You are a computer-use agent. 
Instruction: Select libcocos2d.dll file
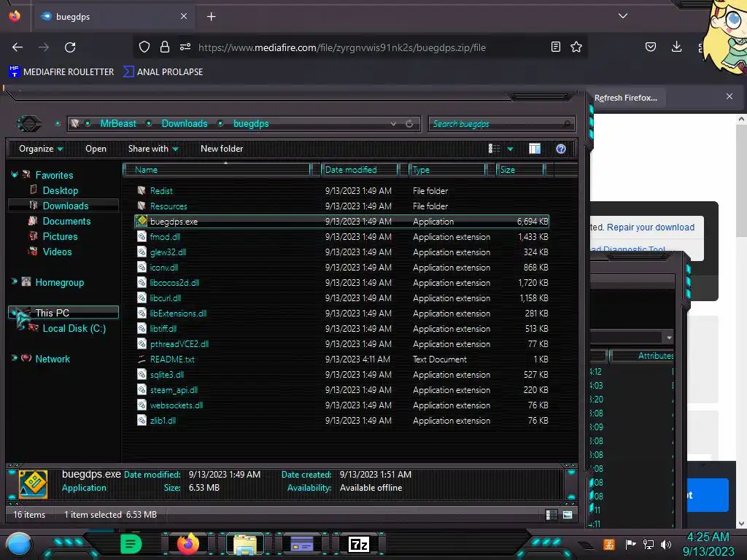coord(174,282)
